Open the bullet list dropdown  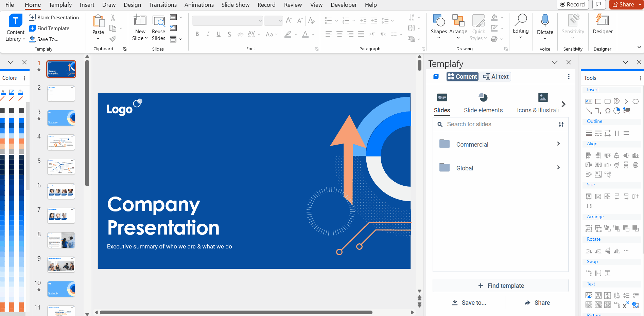pyautogui.click(x=336, y=21)
